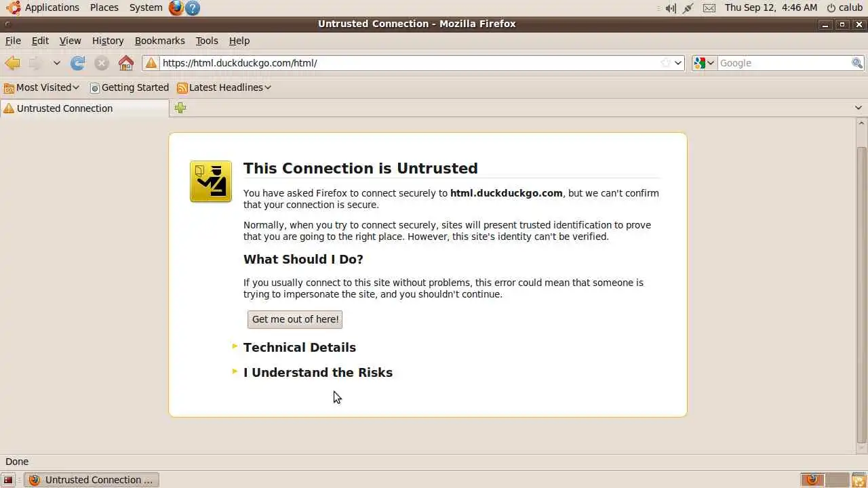Open the clock showing Thu Sep 12
The height and width of the screenshot is (488, 868).
[x=771, y=7]
